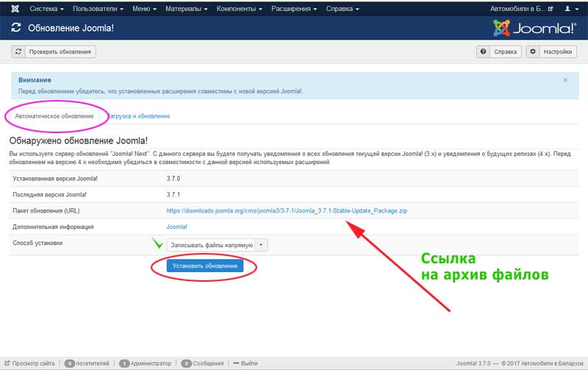Click the latest version value 3.7.1
Image resolution: width=588 pixels, height=370 pixels.
173,195
